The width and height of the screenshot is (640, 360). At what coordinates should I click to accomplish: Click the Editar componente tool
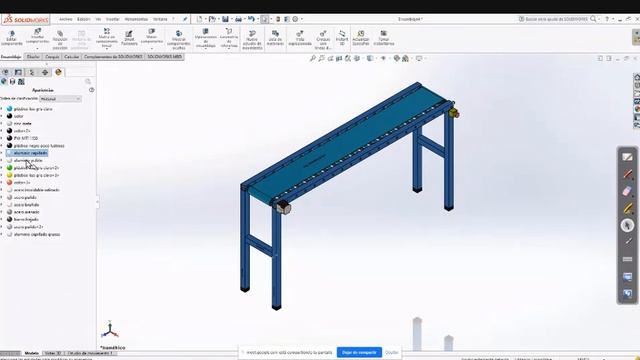[11, 38]
